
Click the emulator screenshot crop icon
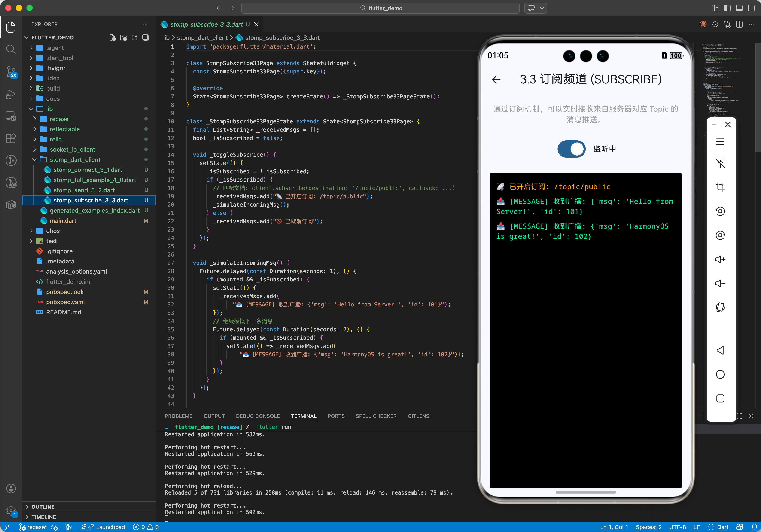(x=720, y=187)
